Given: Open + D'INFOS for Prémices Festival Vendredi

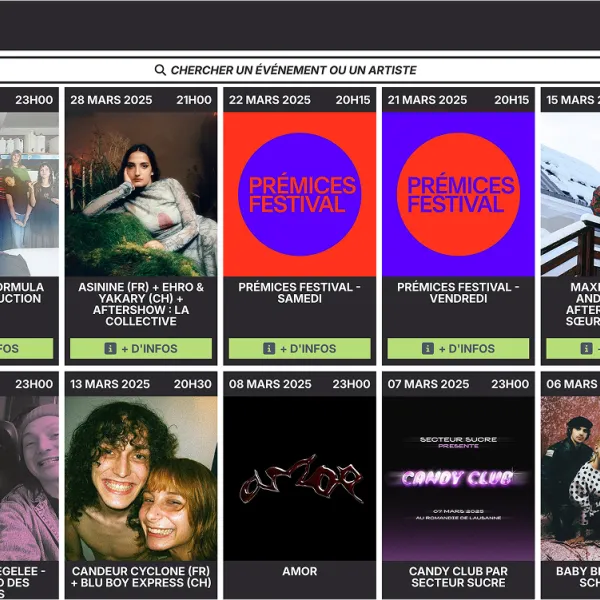Looking at the screenshot, I should 458,348.
